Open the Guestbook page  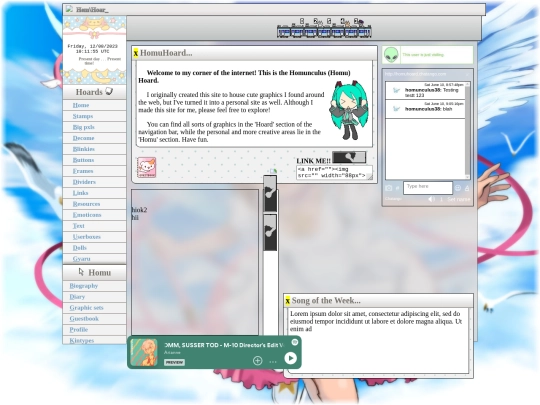pos(84,319)
